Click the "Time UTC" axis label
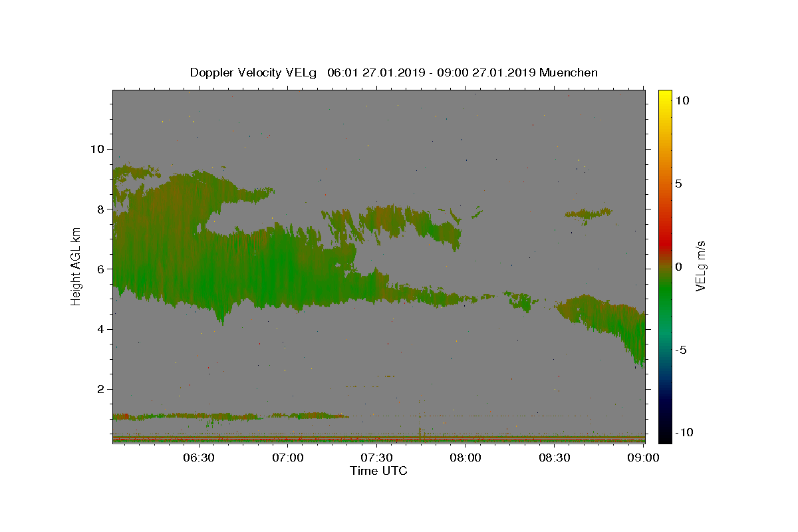The image size is (798, 532). (x=378, y=471)
